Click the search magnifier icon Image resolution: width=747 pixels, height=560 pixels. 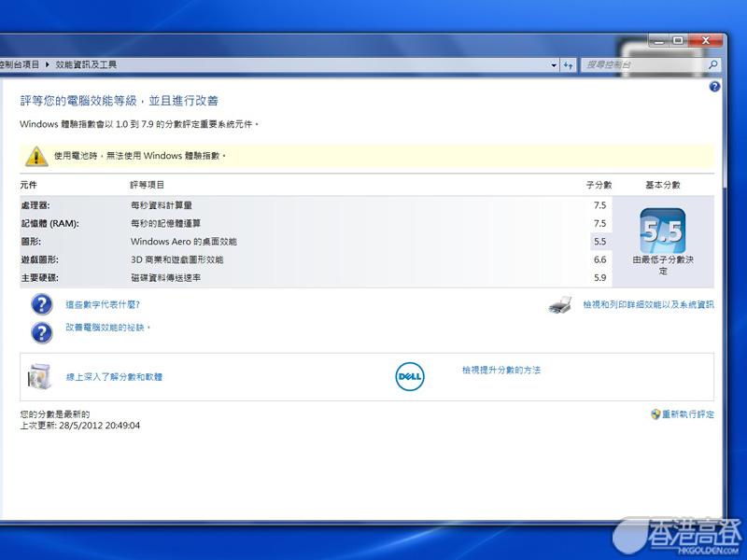713,65
